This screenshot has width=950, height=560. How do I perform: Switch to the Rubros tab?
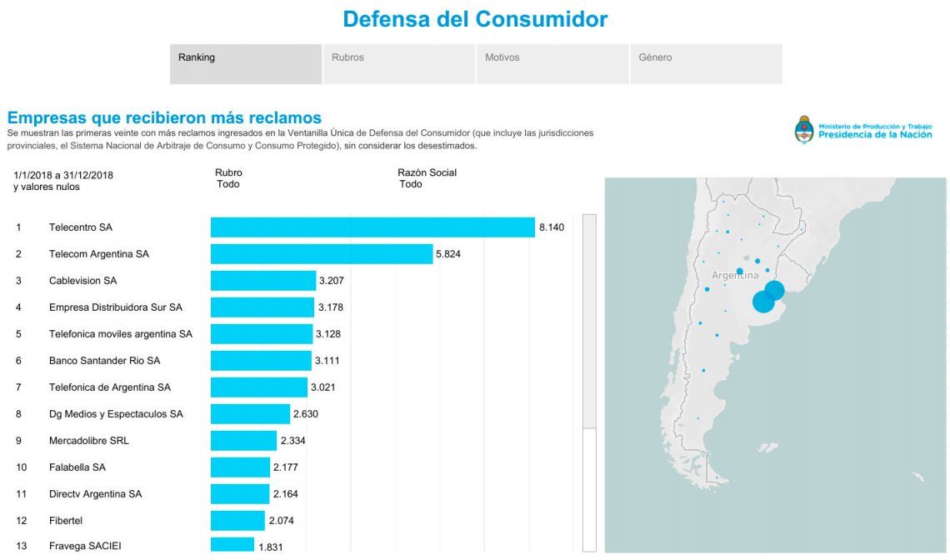click(x=399, y=63)
